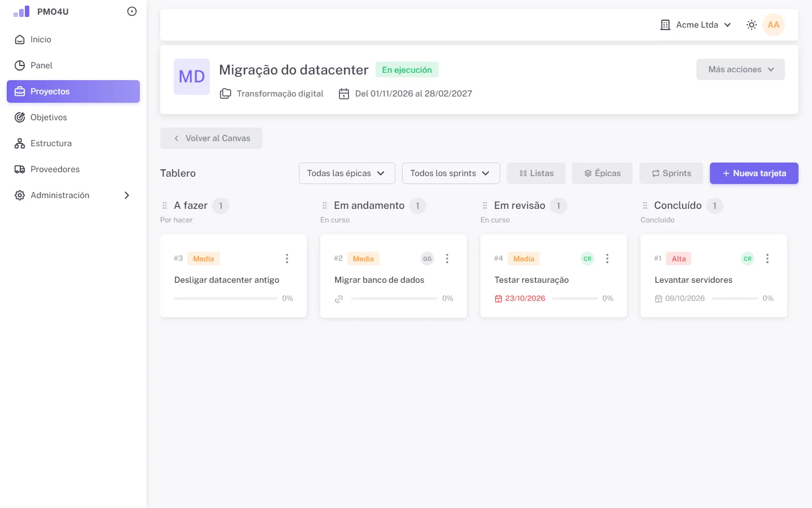
Task: Click Volver al Canvas button
Action: coord(211,138)
